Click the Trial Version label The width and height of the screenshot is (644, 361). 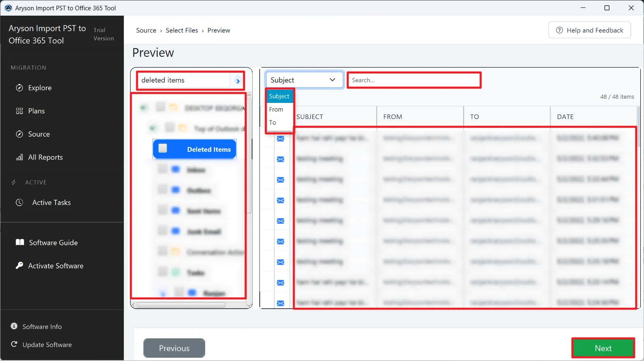point(104,34)
